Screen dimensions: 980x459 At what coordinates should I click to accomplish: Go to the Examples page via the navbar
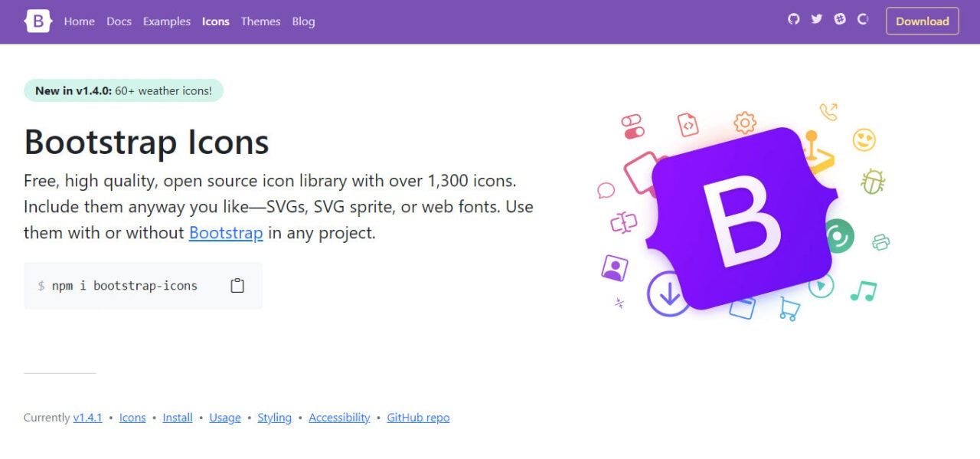166,21
